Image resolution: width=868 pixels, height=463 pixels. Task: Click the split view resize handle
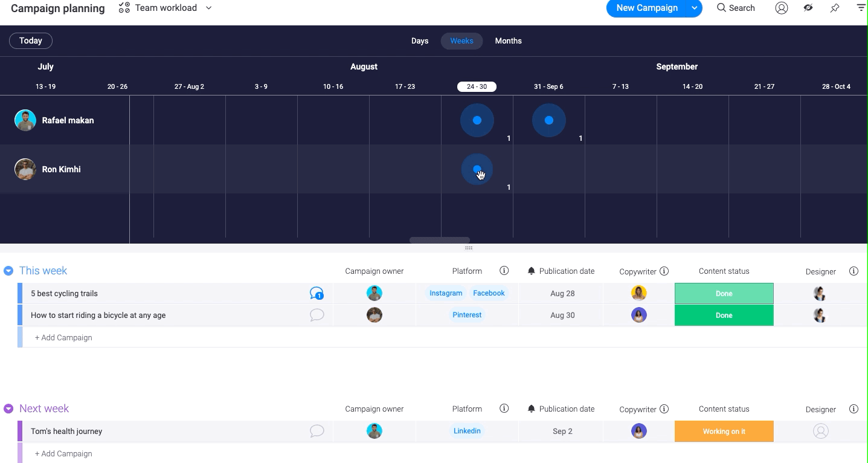[x=469, y=248]
